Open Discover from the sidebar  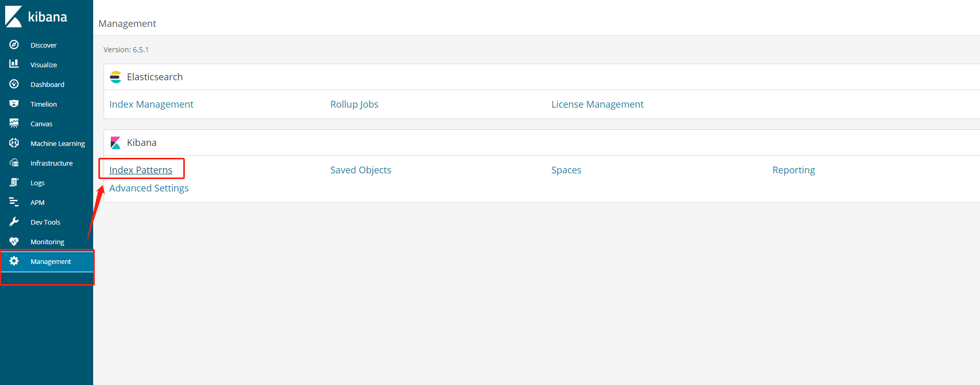coord(47,45)
